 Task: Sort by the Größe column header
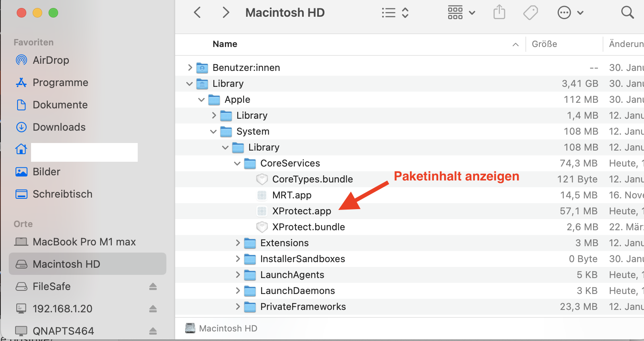544,44
